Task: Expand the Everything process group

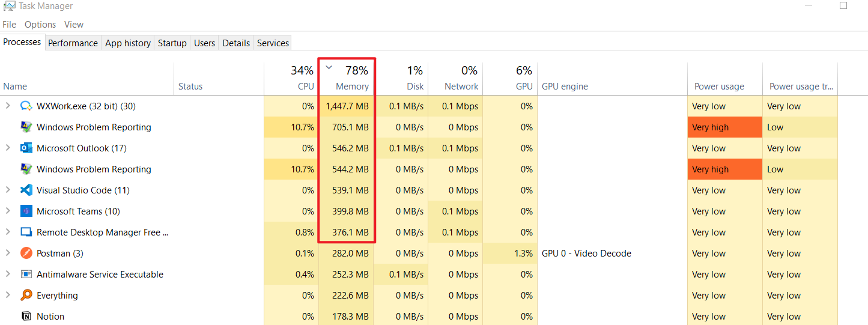Action: (x=8, y=296)
